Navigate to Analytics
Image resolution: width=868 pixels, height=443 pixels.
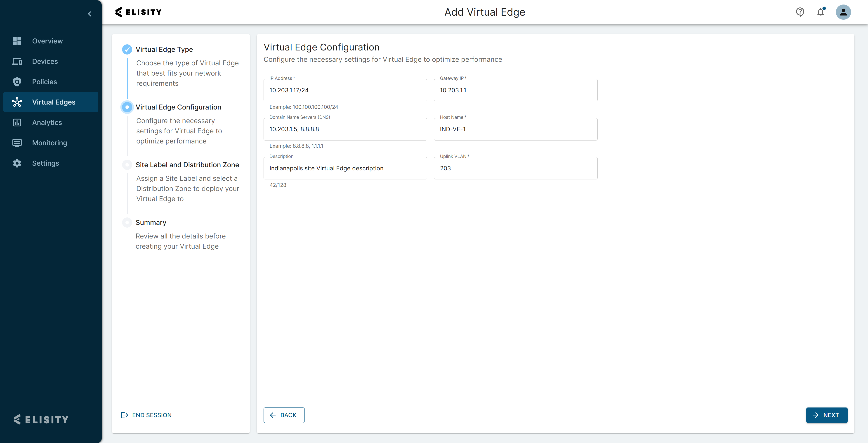click(51, 122)
